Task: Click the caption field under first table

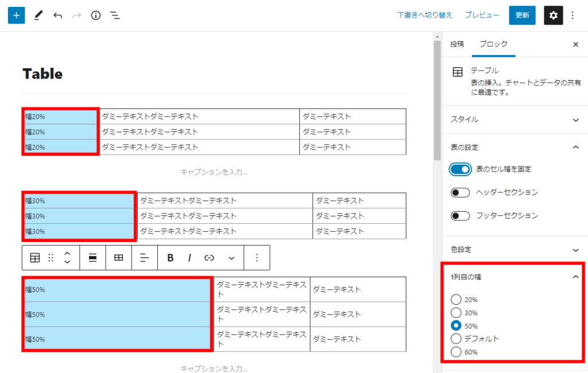Action: click(x=214, y=172)
